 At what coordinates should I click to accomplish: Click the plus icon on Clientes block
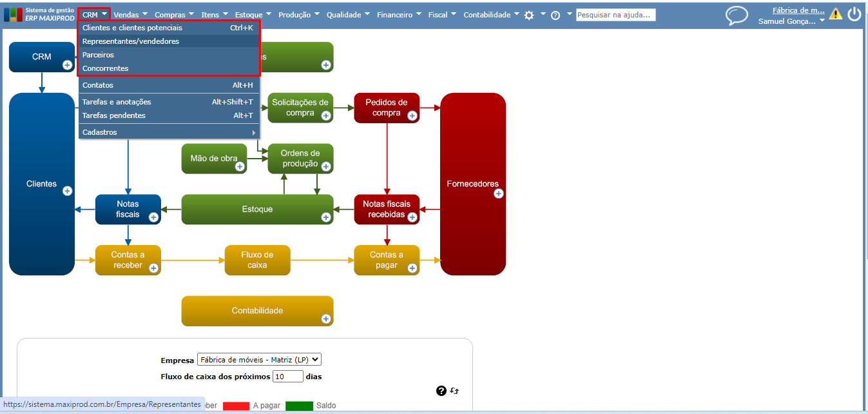pyautogui.click(x=67, y=191)
